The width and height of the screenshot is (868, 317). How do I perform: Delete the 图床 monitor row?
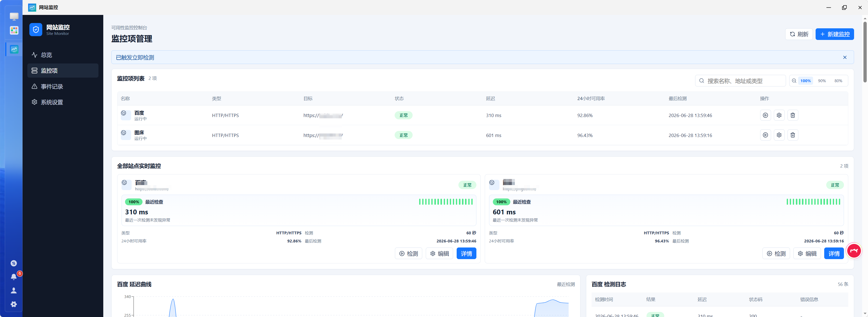tap(793, 135)
